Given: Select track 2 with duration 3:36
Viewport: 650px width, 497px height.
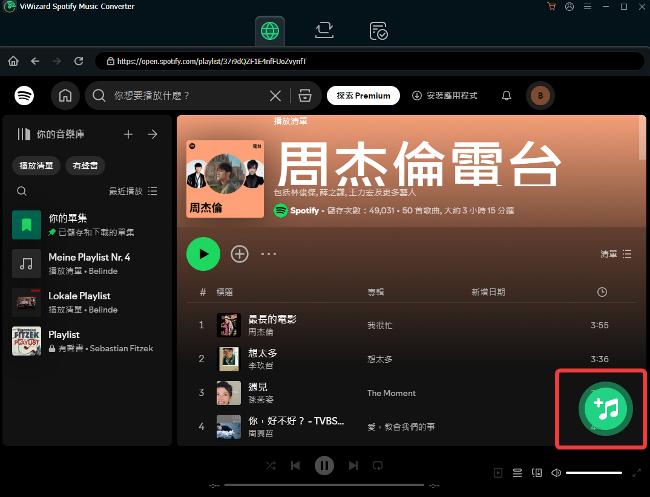Looking at the screenshot, I should (411, 359).
